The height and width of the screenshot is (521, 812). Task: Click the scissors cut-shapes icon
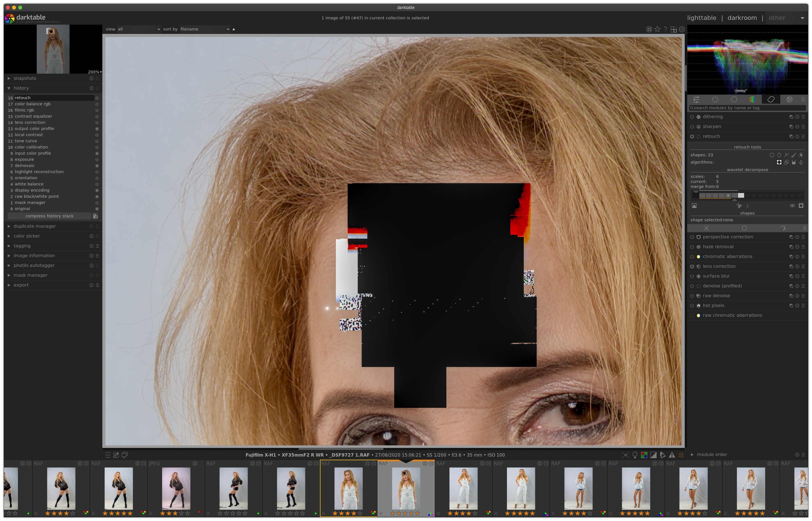point(739,206)
